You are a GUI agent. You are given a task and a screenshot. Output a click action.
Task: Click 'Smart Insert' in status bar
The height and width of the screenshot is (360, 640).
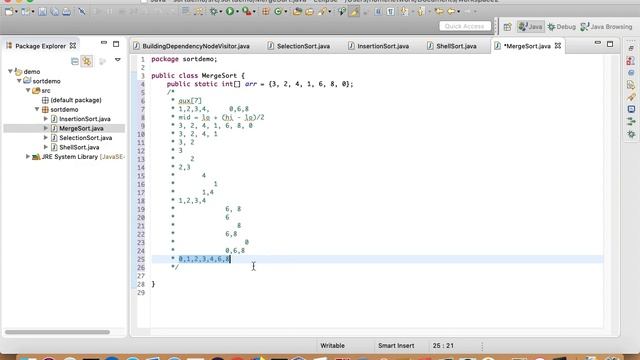[x=396, y=346]
